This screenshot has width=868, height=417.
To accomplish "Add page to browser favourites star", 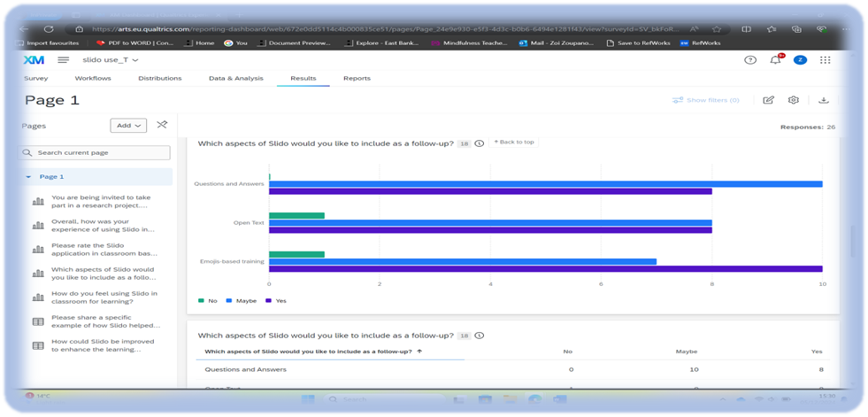I will 717,29.
